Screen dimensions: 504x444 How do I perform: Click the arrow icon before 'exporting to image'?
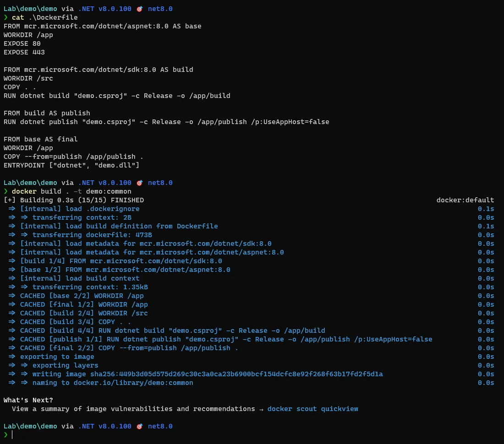pyautogui.click(x=11, y=357)
